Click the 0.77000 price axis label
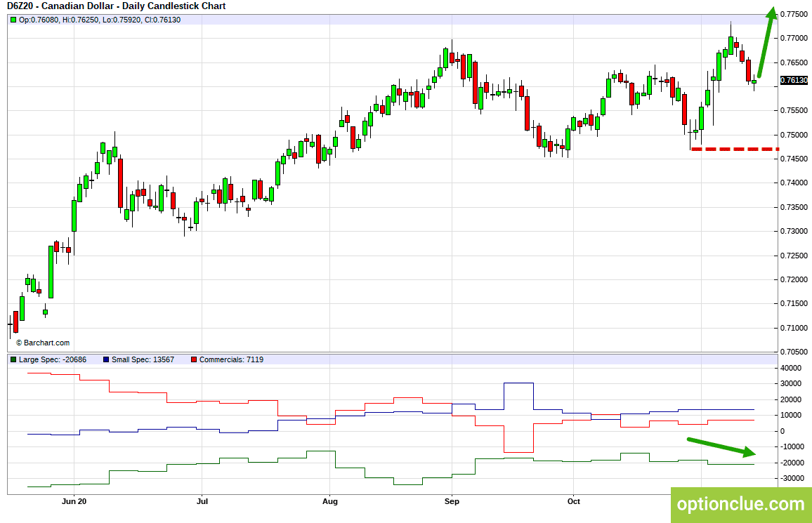Image resolution: width=812 pixels, height=523 pixels. 794,39
